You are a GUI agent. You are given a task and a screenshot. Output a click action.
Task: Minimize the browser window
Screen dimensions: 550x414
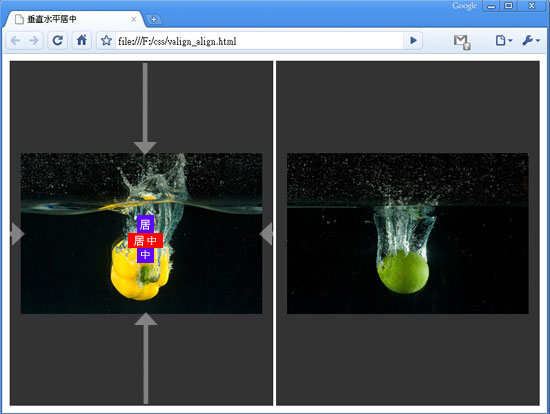pos(491,6)
